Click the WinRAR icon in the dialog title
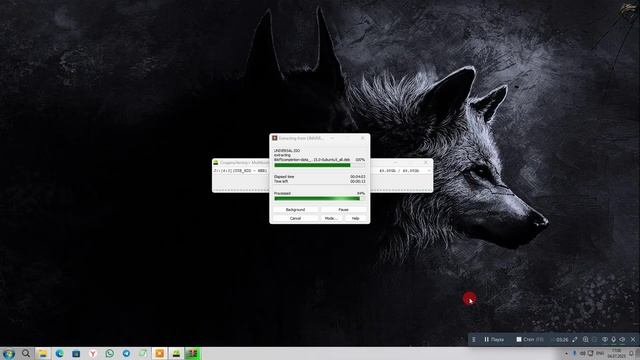This screenshot has width=640, height=360. 275,138
